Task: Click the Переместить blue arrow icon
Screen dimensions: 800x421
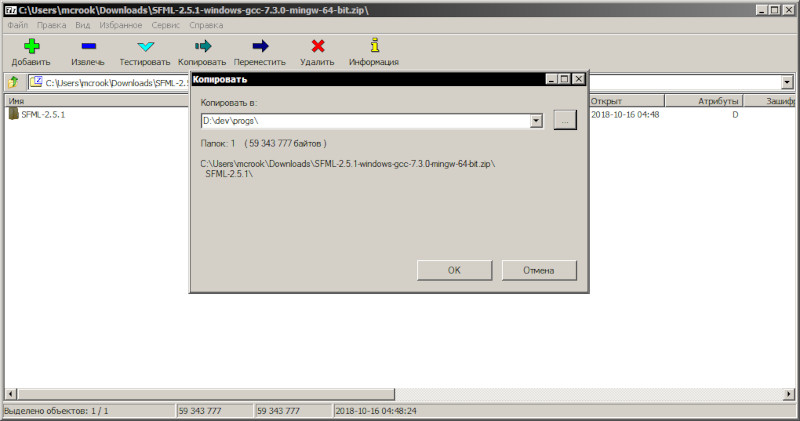Action: 260,46
